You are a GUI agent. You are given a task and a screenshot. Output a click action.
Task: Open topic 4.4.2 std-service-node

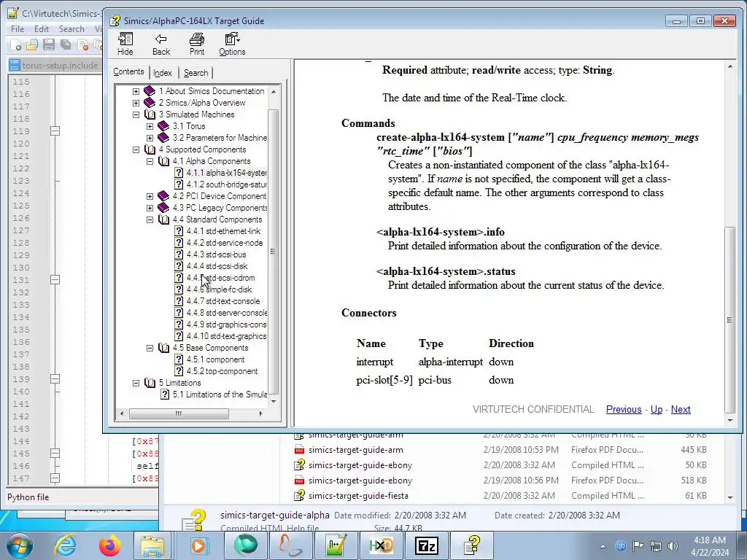[x=225, y=243]
